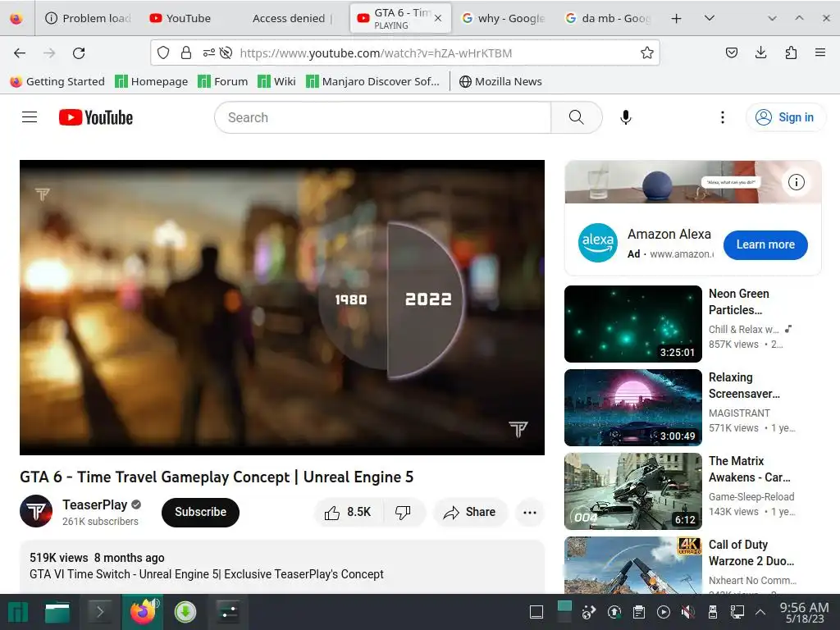
Task: Open TeaserPlay channel name link
Action: tap(95, 504)
